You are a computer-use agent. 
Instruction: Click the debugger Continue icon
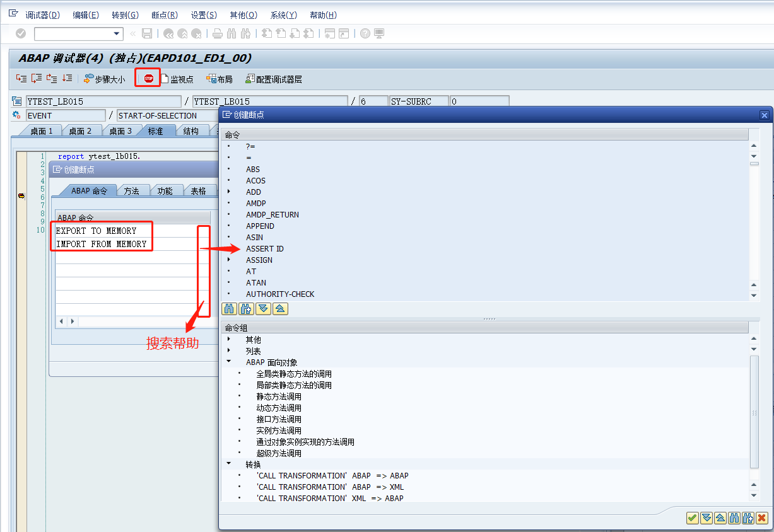(x=67, y=79)
